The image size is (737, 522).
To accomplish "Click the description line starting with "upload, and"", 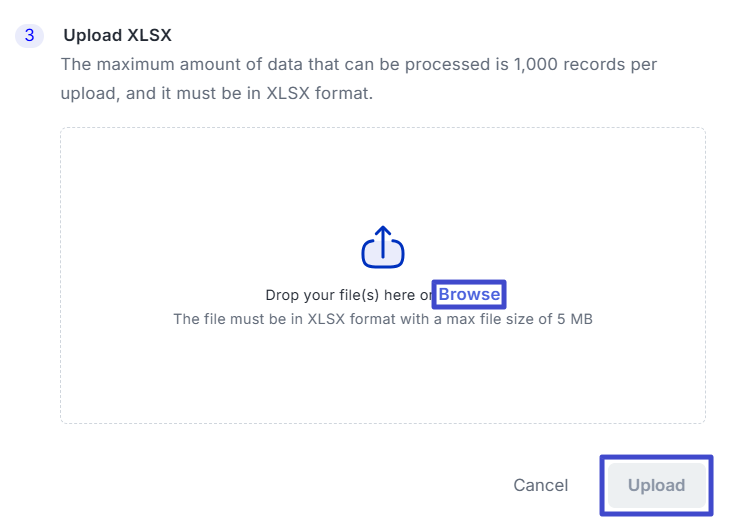I will 216,92.
